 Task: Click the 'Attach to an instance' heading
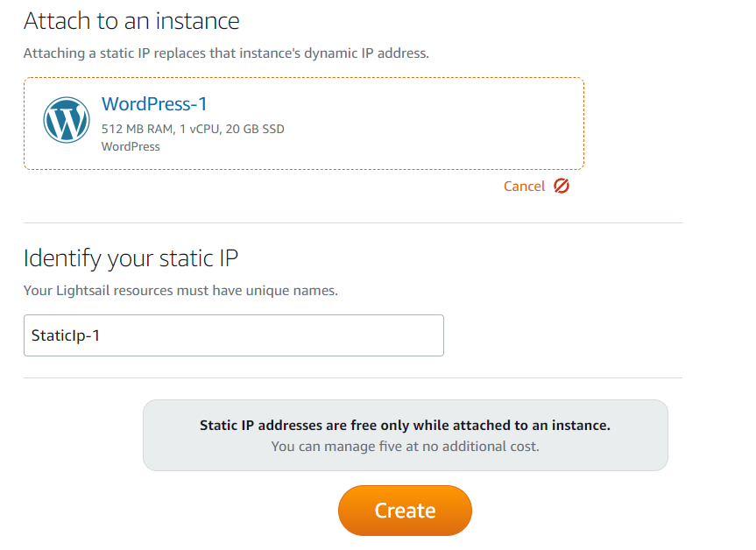coord(131,21)
